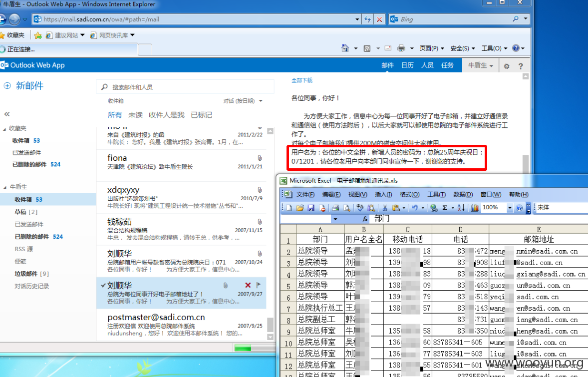Click the IE Back arrow button
This screenshot has width=588, height=377.
(x=2, y=19)
